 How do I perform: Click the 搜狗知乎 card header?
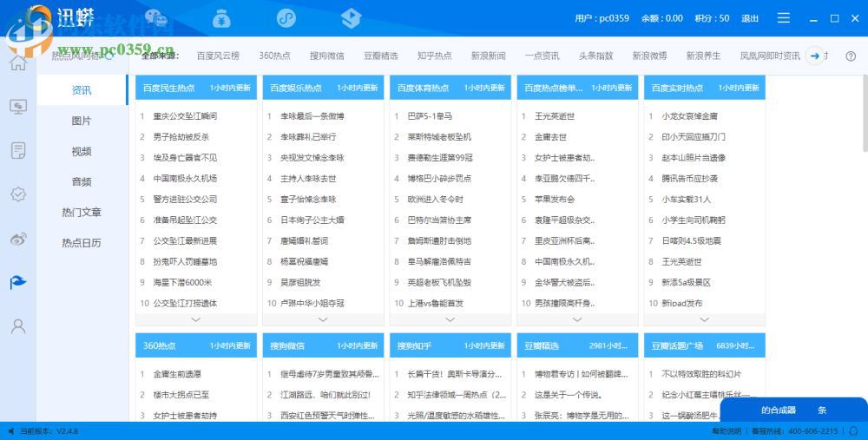(x=450, y=345)
